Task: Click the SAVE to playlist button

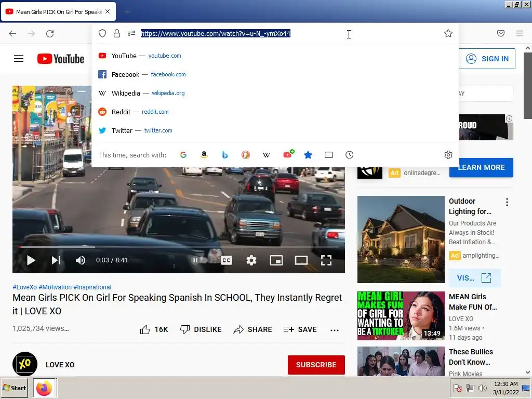Action: 300,329
